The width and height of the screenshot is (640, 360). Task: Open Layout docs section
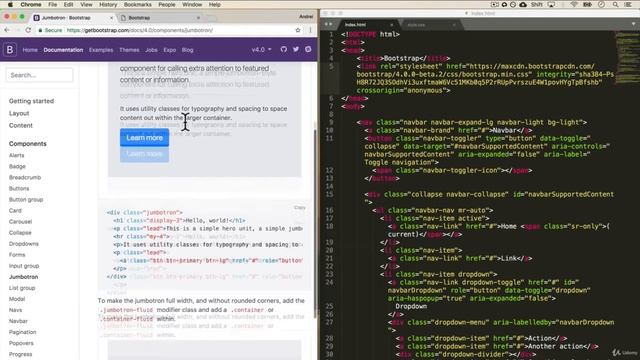pos(19,113)
